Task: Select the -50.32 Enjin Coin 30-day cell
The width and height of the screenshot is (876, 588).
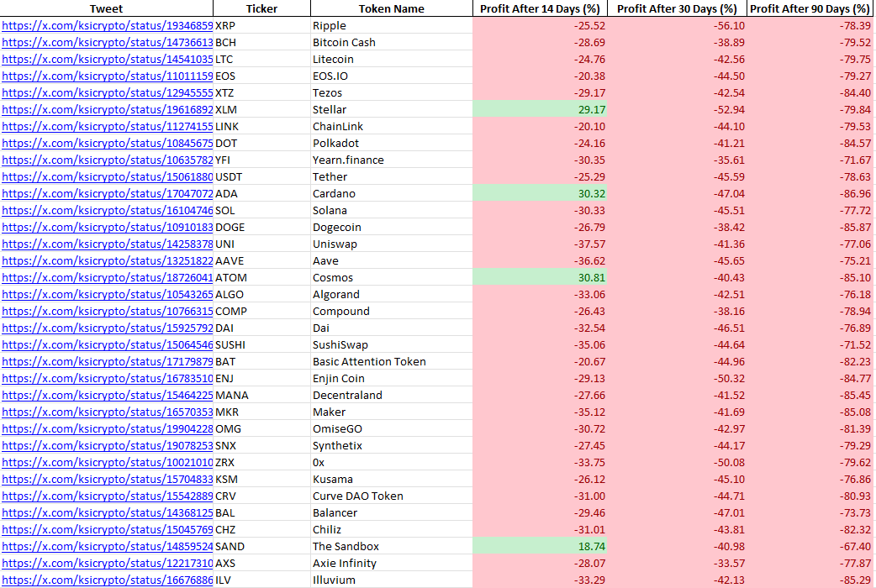Action: (677, 378)
